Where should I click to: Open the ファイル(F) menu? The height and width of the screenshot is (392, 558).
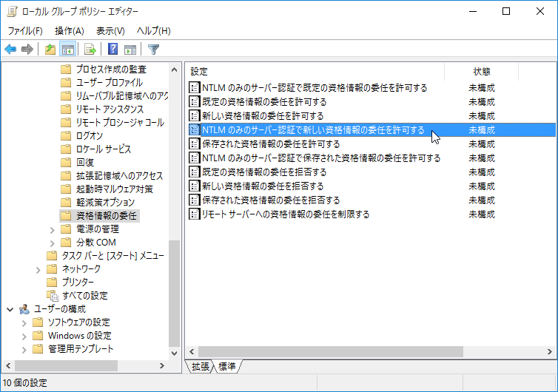25,31
